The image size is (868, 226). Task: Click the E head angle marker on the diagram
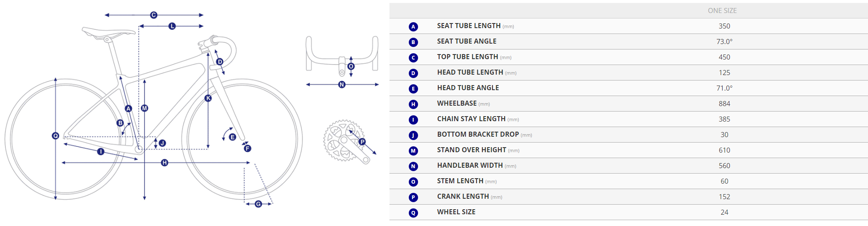click(x=232, y=137)
